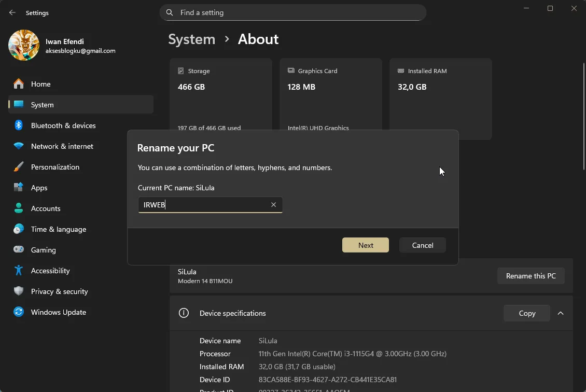Select Network & internet in the sidebar
Image resolution: width=586 pixels, height=392 pixels.
coord(62,146)
